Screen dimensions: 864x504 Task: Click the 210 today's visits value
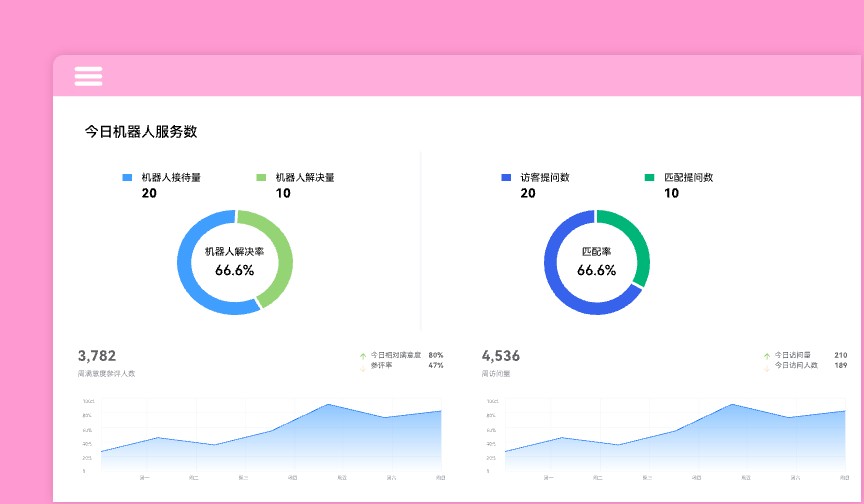(x=840, y=355)
